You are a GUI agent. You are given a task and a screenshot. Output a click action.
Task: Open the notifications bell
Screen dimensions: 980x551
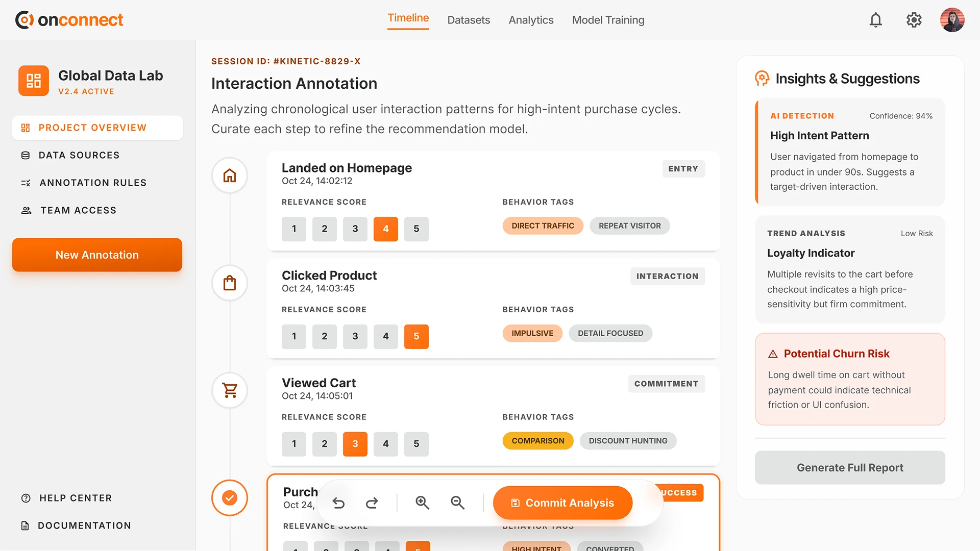pyautogui.click(x=876, y=20)
